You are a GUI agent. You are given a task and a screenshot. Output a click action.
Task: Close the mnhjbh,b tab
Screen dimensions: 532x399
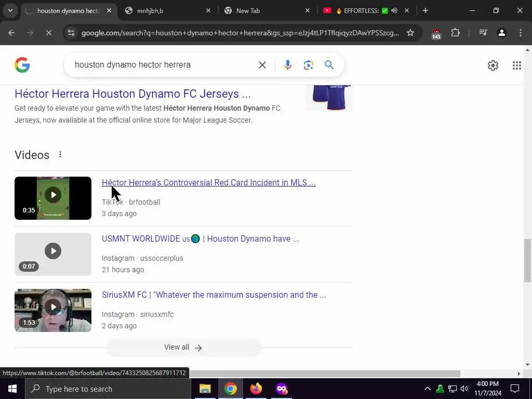coord(208,10)
